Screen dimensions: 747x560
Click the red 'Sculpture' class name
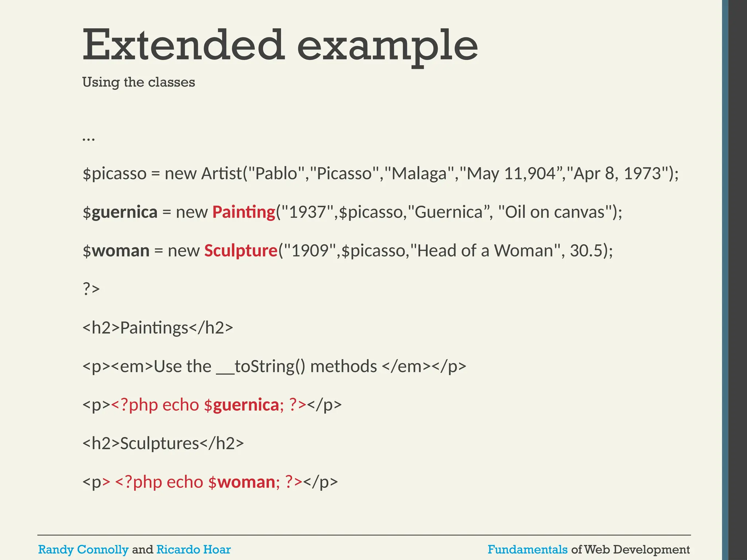(x=241, y=250)
